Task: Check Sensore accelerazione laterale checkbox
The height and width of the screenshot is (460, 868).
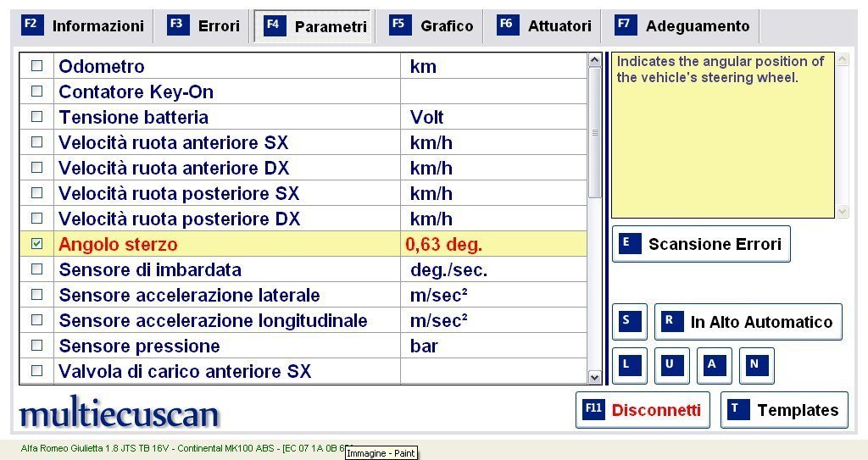Action: pyautogui.click(x=37, y=295)
